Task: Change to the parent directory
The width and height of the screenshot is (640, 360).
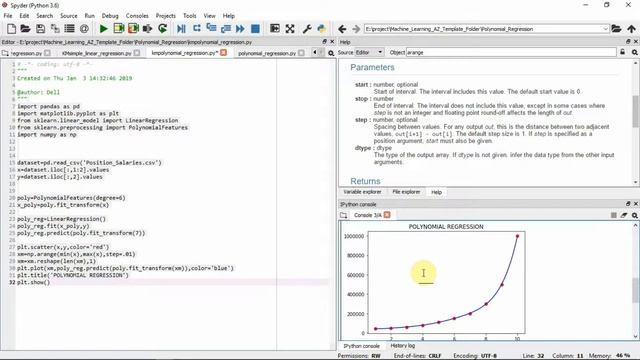Action: click(631, 29)
